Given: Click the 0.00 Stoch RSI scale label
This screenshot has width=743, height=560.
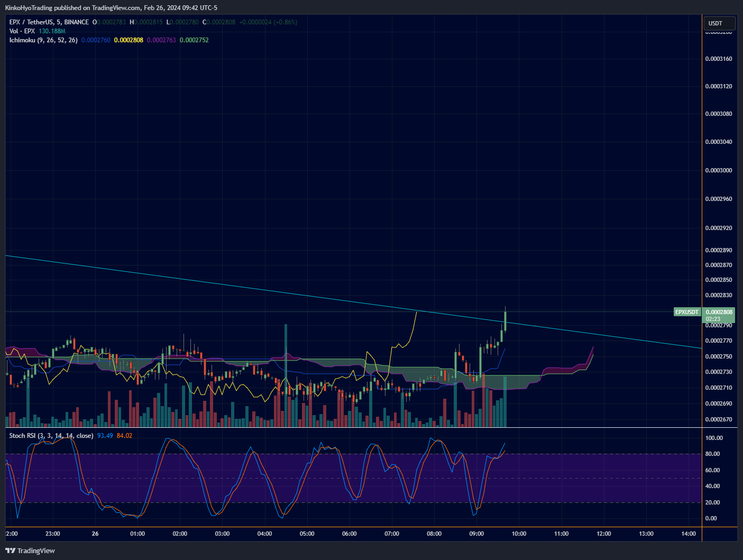Looking at the screenshot, I should [x=711, y=518].
